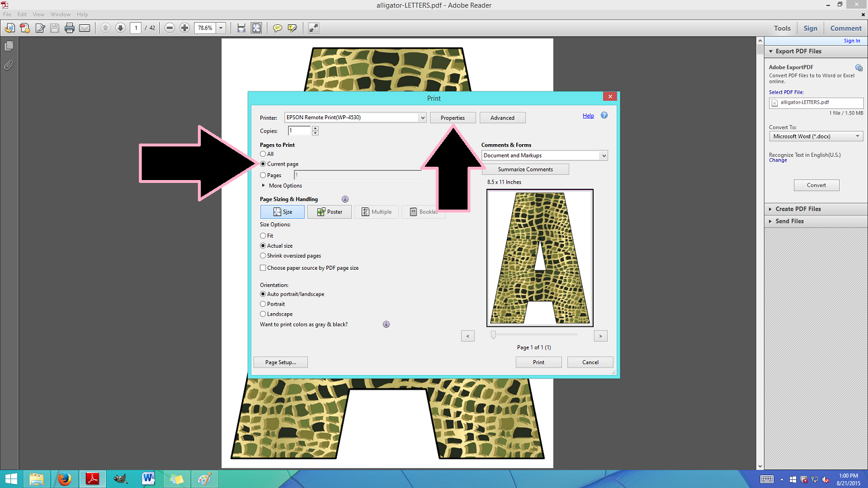This screenshot has height=488, width=868.
Task: Select Portrait orientation
Action: click(x=263, y=304)
